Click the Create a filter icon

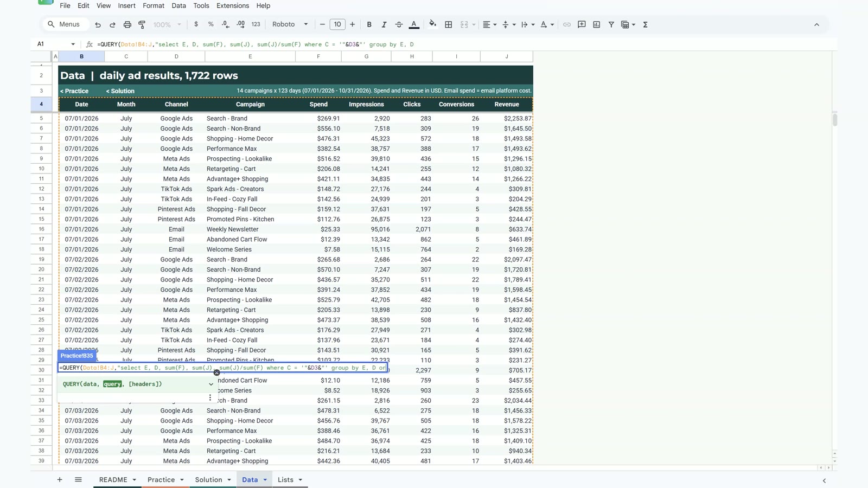coord(611,24)
